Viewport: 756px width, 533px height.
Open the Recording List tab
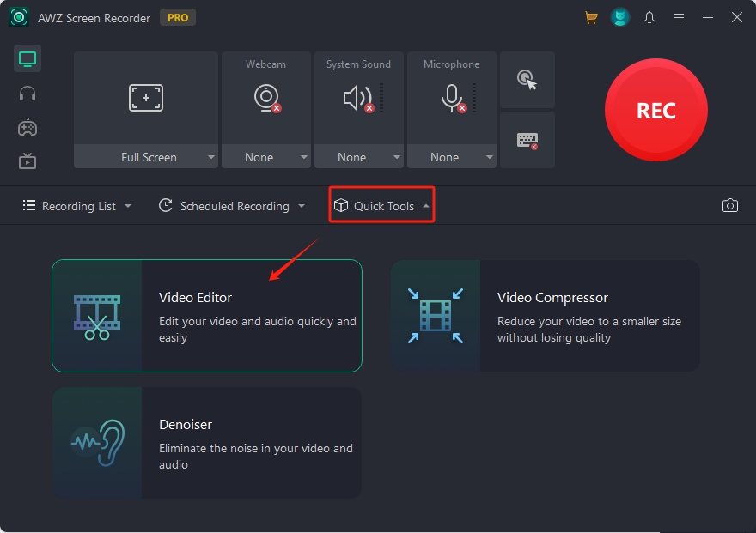tap(76, 206)
